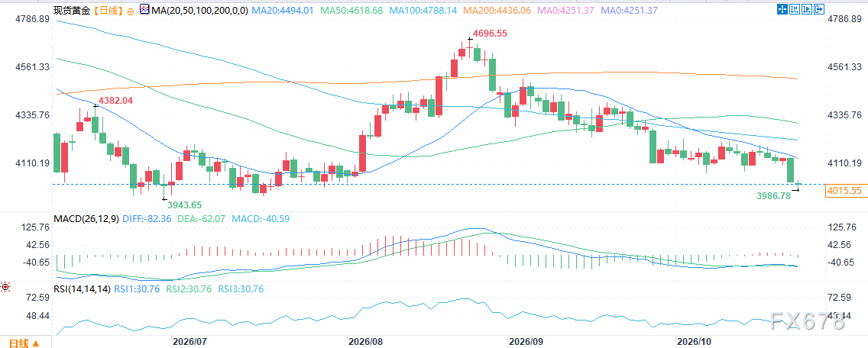Click the 3943.65 low price label
868x348 pixels.
pyautogui.click(x=185, y=205)
